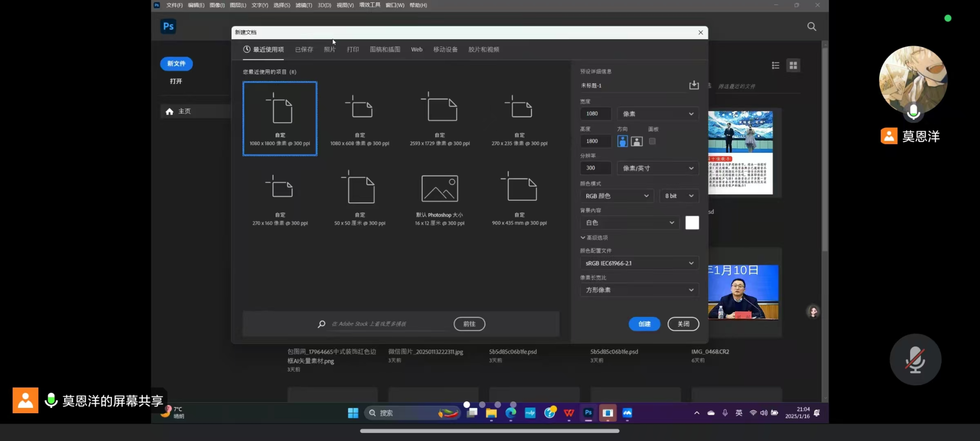This screenshot has width=980, height=441.
Task: Click the Photoshop home logo icon
Action: click(168, 26)
